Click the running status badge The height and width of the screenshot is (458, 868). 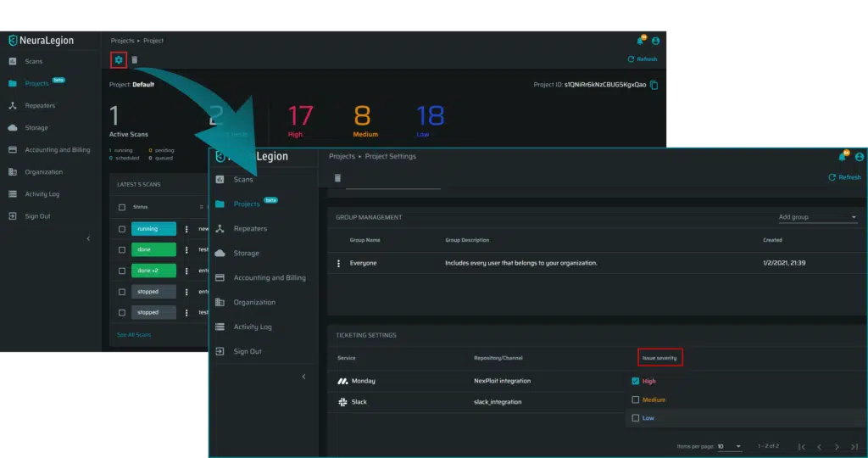tap(154, 229)
